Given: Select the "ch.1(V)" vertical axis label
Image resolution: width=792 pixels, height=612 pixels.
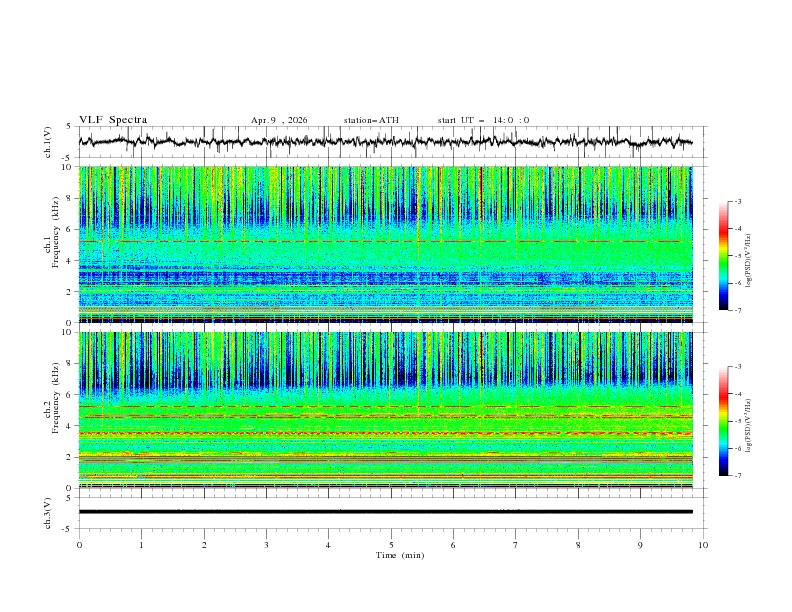Looking at the screenshot, I should pos(48,142).
